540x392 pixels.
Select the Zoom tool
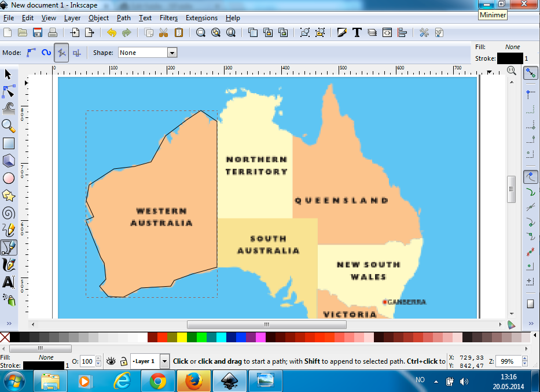coord(8,126)
